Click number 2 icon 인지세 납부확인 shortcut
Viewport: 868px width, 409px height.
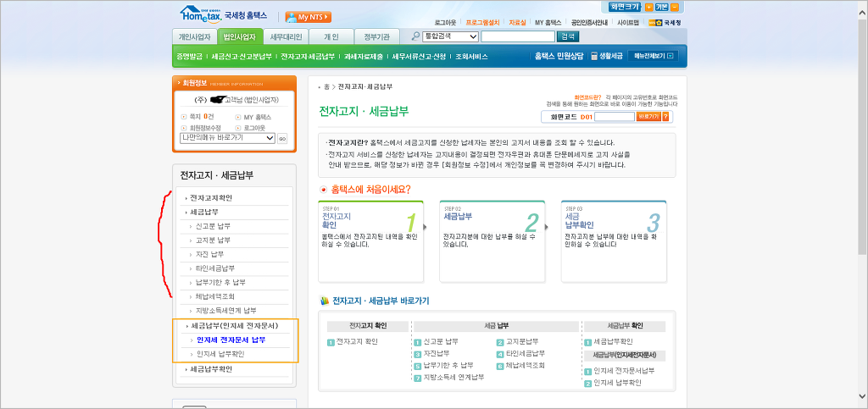tap(588, 383)
